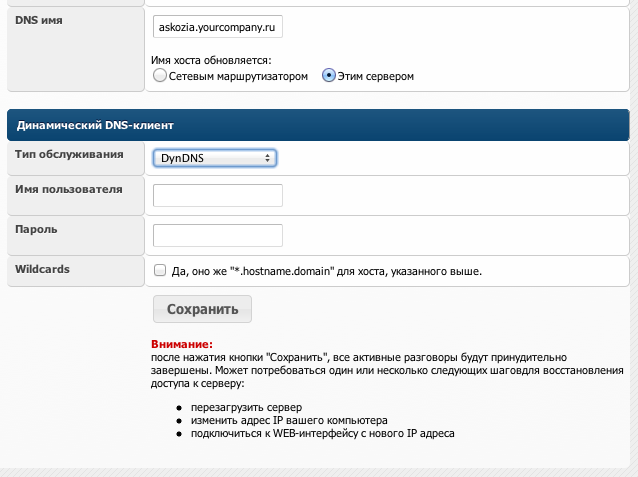Image resolution: width=638 pixels, height=477 pixels.
Task: Click the "Пароль" row label
Action: [x=36, y=229]
